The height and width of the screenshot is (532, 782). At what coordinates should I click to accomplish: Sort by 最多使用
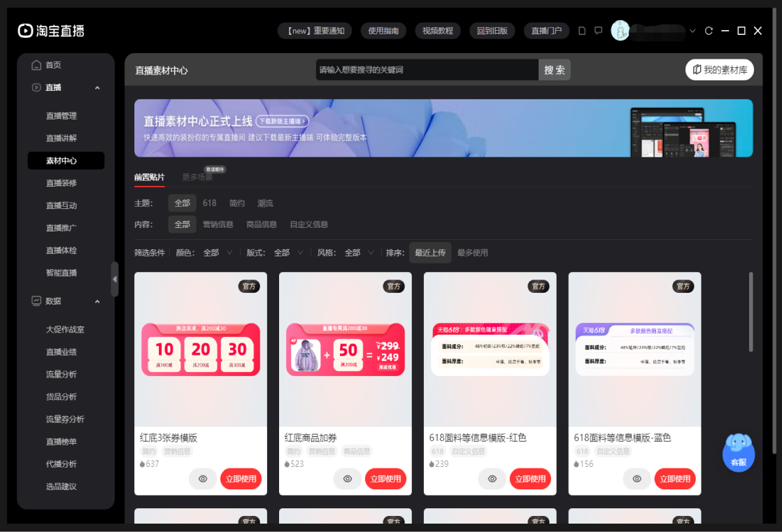(x=472, y=253)
